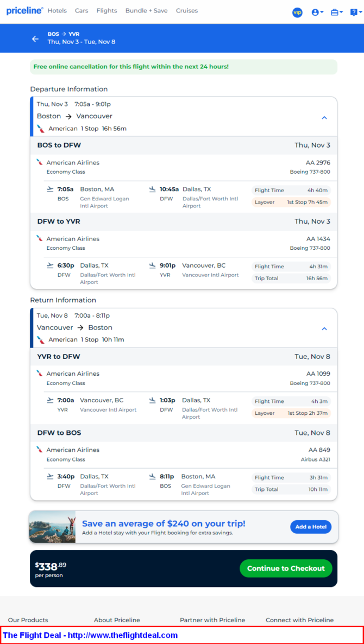The width and height of the screenshot is (364, 644).
Task: Collapse the Boston to Vancouver departure details
Action: (x=324, y=117)
